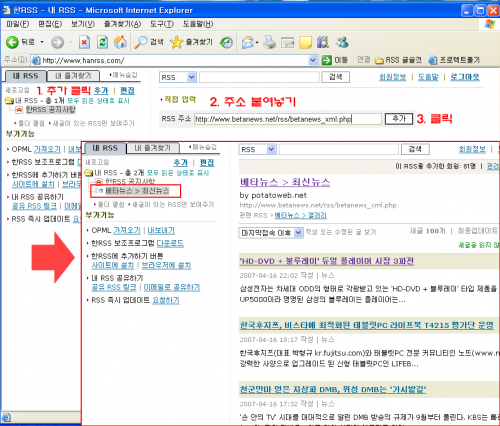
Task: Click the OPML 내보내기 link
Action: click(161, 230)
